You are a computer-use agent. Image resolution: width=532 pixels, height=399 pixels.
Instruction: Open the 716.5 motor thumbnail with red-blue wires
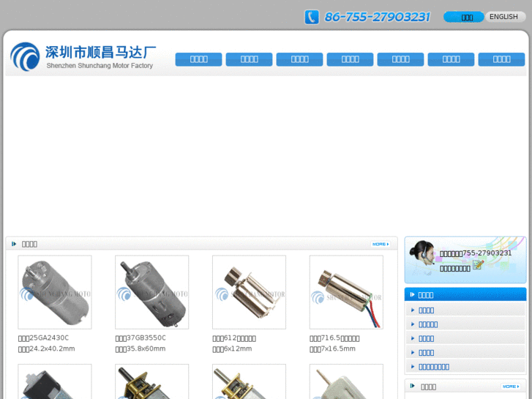[x=346, y=292]
